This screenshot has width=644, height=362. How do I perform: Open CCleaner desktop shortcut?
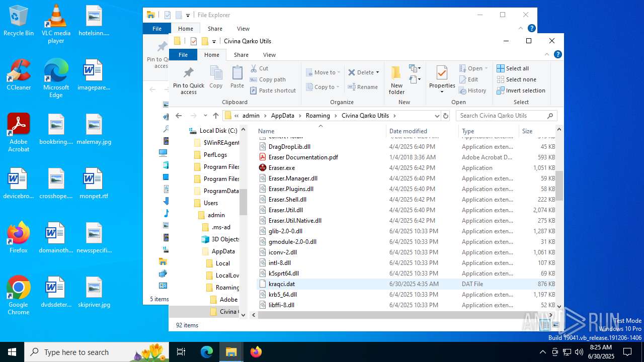pos(19,75)
